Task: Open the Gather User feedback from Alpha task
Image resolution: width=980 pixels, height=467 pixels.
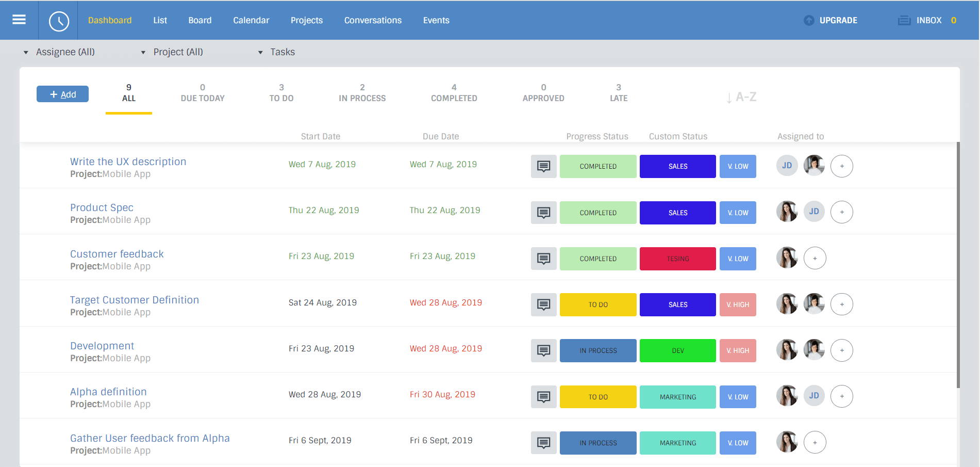Action: [150, 438]
